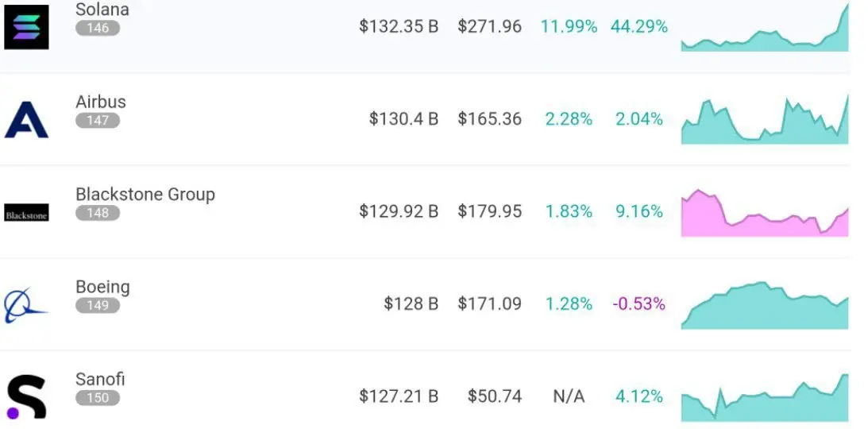Image resolution: width=868 pixels, height=429 pixels.
Task: Open the Boeing company link
Action: [102, 287]
